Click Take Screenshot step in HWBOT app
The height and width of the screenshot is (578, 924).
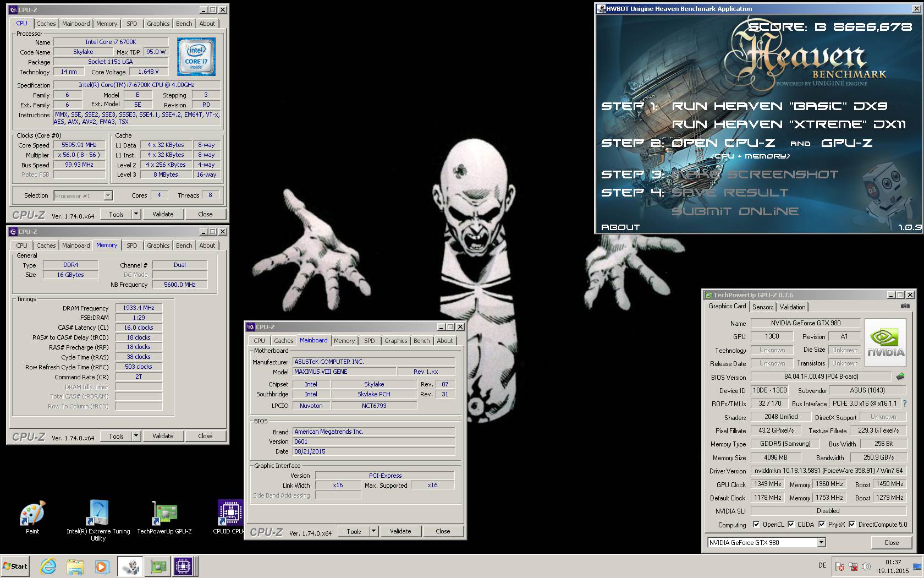coord(755,175)
